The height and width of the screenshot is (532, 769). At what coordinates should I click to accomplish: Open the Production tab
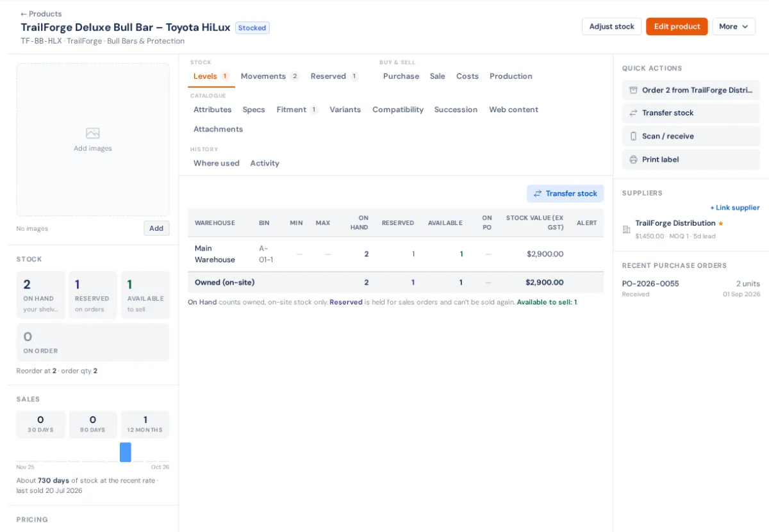511,76
